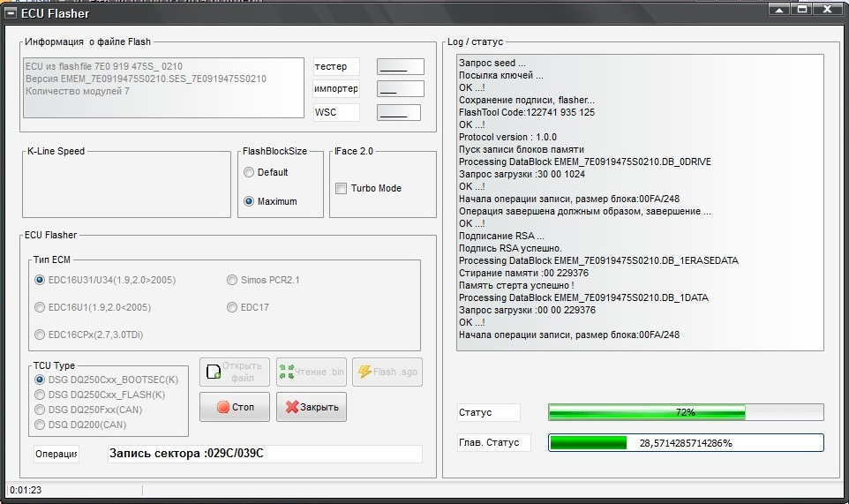
Task: Click the Пуск записи блоков памяти log line
Action: [521, 149]
